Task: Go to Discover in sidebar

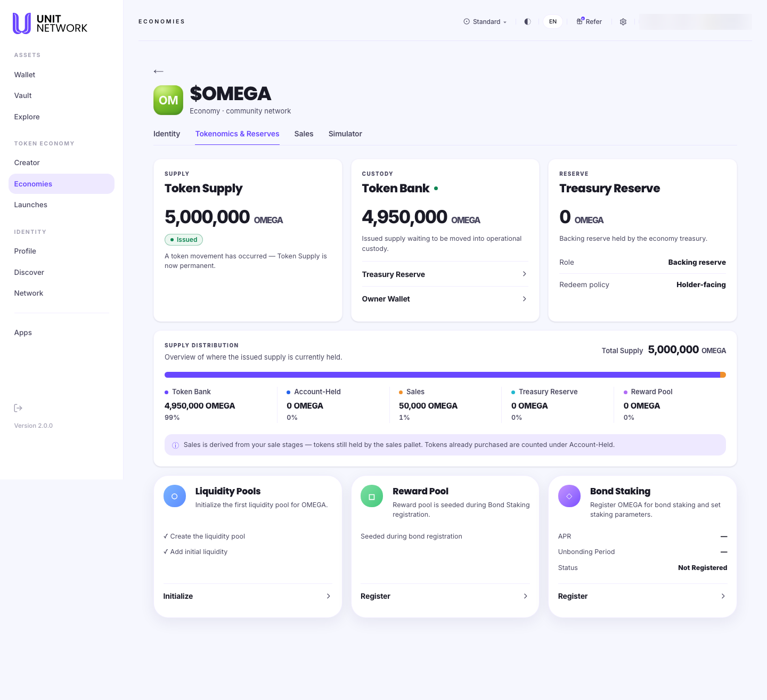Action: [61, 272]
